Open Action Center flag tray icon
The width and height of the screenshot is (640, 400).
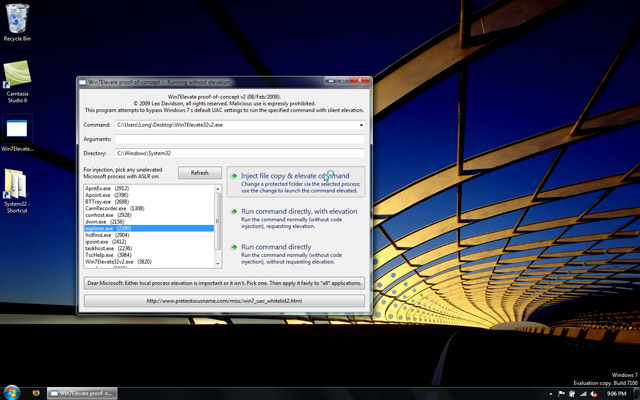pos(562,393)
